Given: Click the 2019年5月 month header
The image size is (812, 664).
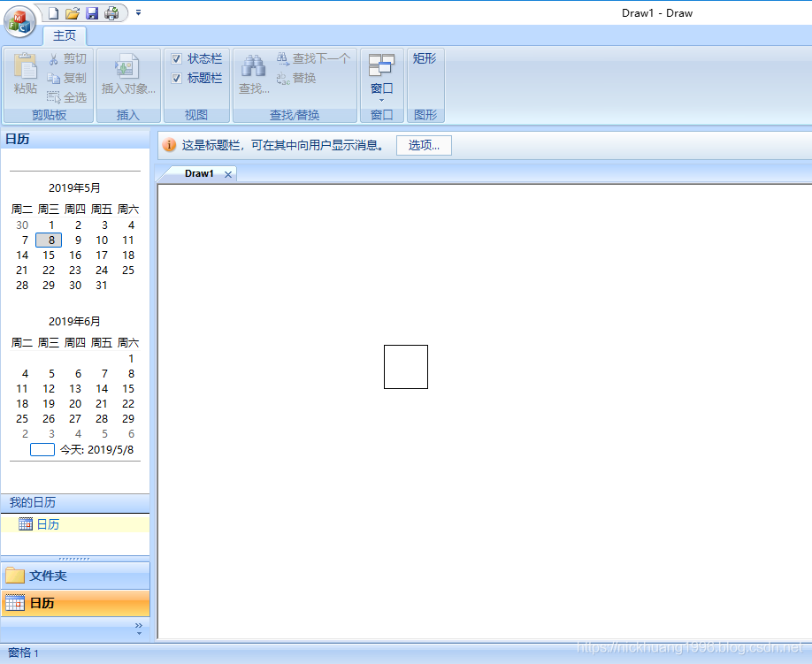Looking at the screenshot, I should tap(74, 187).
